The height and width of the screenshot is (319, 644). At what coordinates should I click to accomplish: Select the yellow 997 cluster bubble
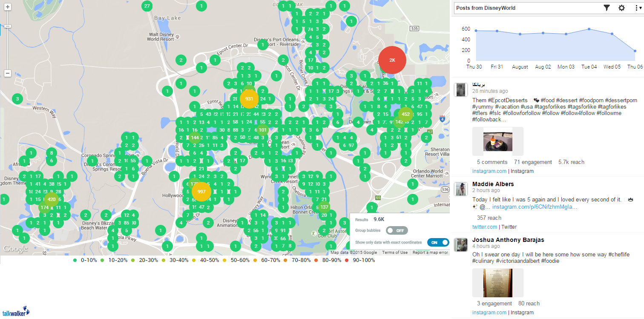click(x=201, y=192)
